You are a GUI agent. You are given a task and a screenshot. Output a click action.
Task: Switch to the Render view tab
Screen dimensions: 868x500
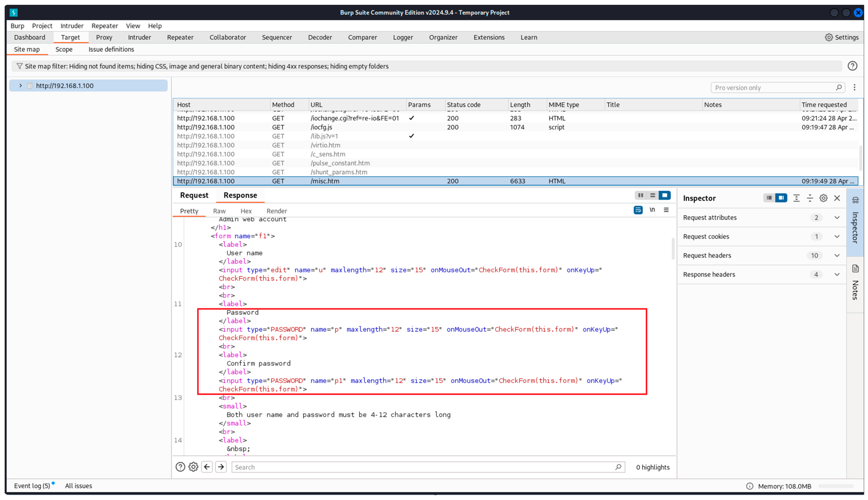(276, 211)
